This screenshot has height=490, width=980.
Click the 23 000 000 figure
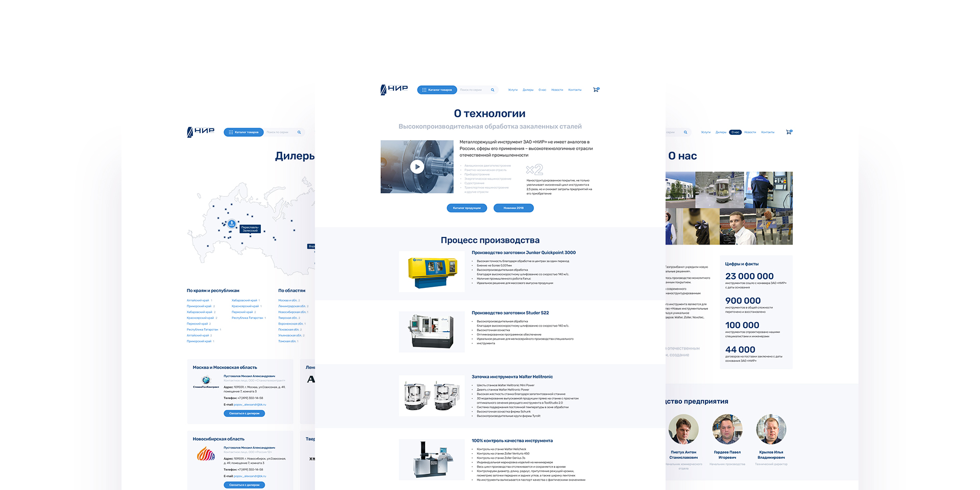[x=749, y=276]
